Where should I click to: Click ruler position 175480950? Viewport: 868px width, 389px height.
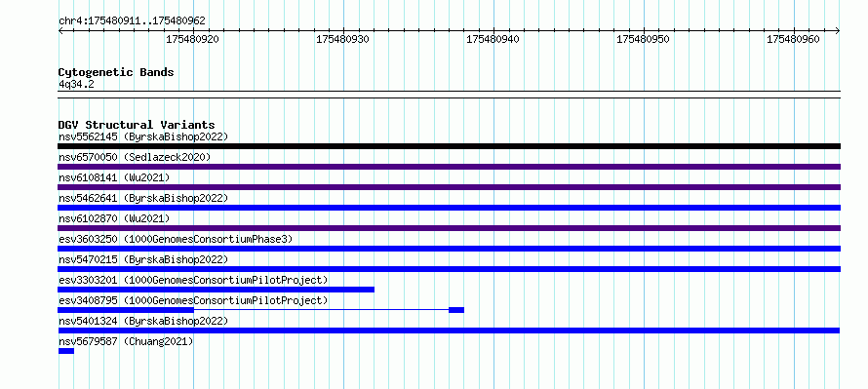pos(643,39)
